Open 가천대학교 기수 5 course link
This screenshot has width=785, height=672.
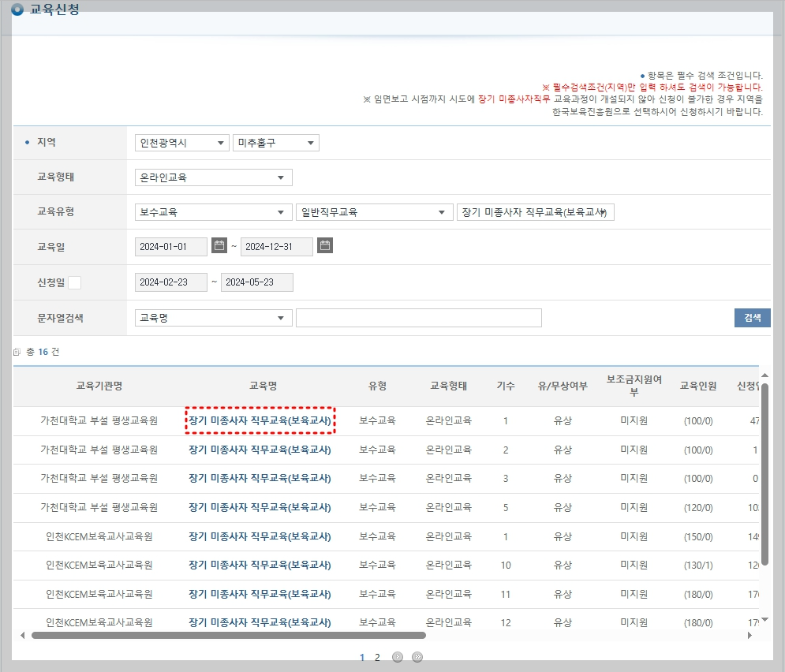point(260,507)
